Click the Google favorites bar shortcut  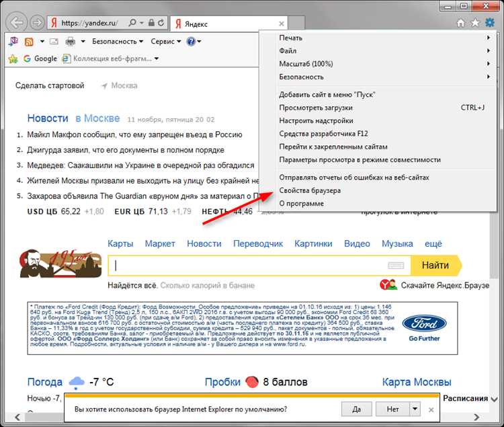(x=40, y=59)
